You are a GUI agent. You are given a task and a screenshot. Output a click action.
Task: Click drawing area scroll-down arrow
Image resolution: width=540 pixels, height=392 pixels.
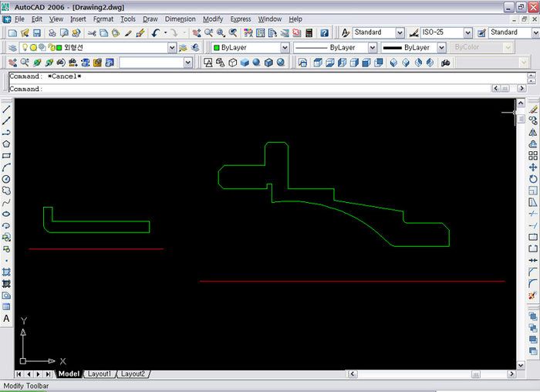click(521, 365)
